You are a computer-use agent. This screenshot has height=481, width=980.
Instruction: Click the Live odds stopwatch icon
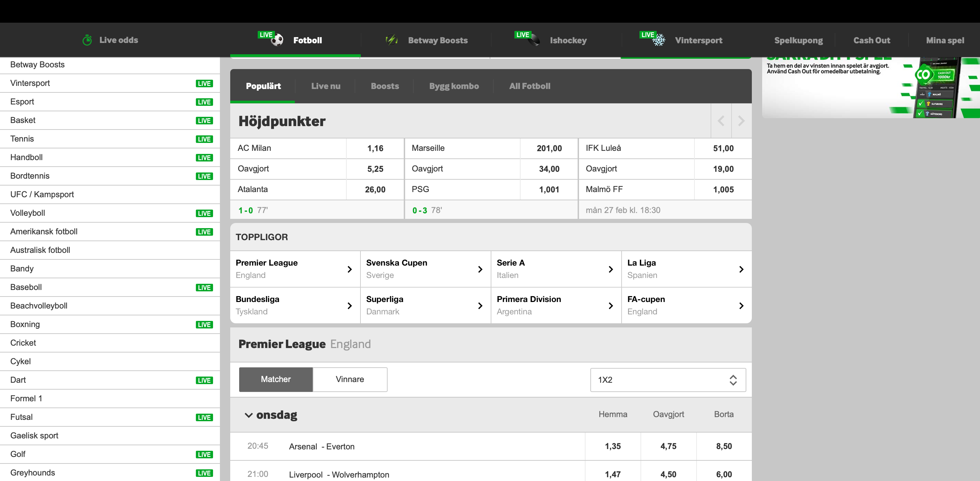87,40
